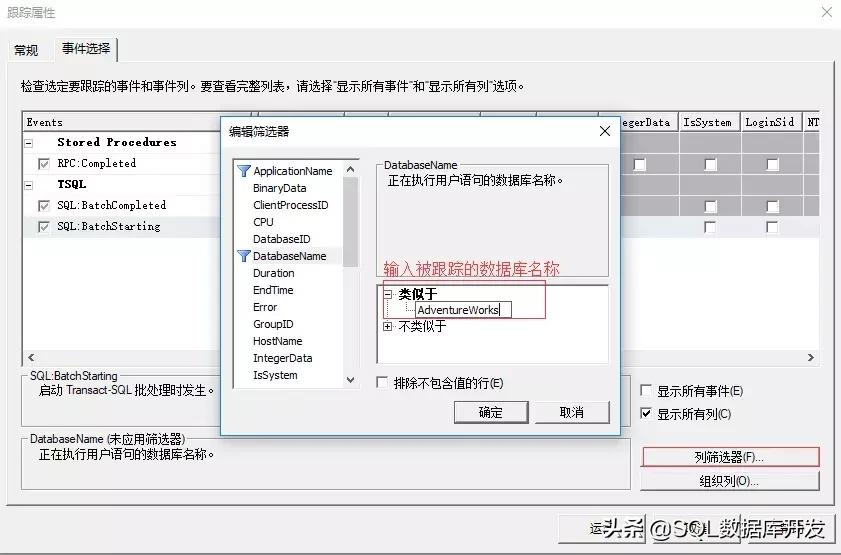Select Error in the filter column list
This screenshot has width=841, height=555.
click(265, 307)
